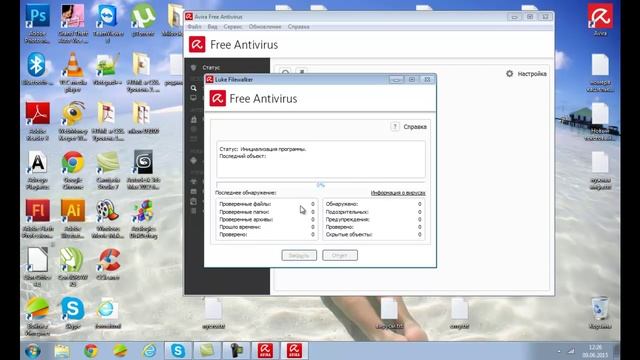Click the Прошло времени row
The image size is (640, 360).
point(267,227)
